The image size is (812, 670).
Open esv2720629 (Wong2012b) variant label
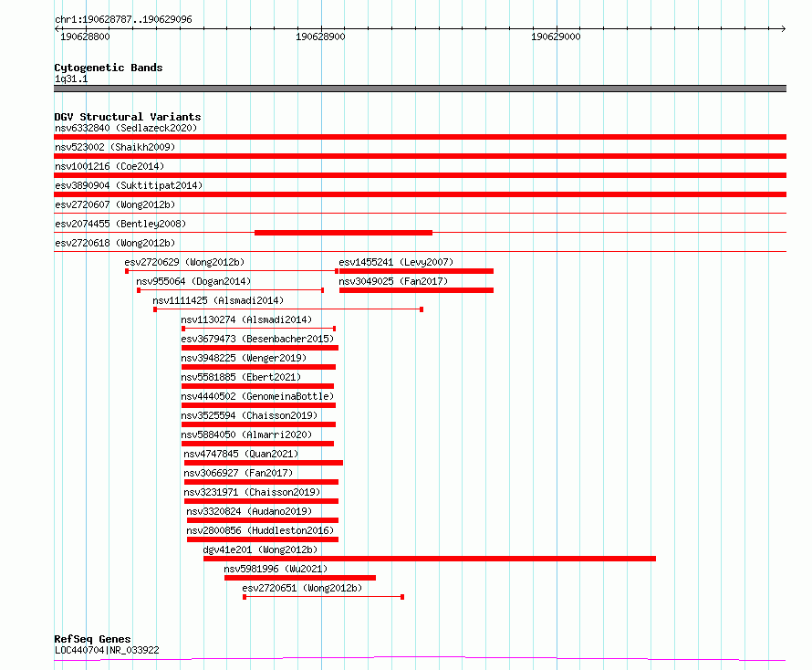pyautogui.click(x=184, y=262)
